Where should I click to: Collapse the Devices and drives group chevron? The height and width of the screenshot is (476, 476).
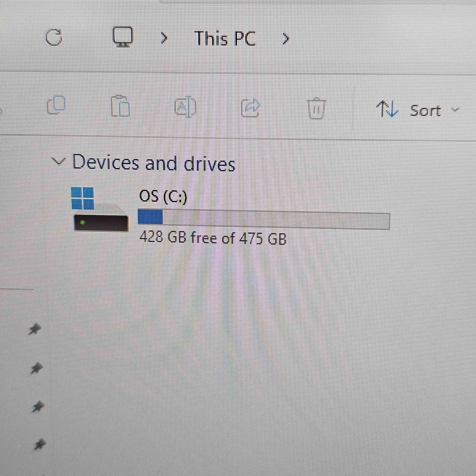click(59, 161)
